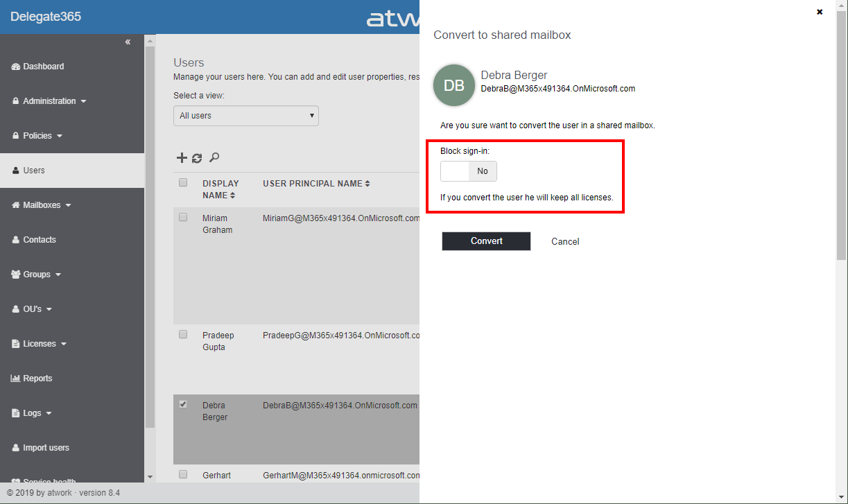Close the Convert to shared mailbox panel
Image resolution: width=848 pixels, height=504 pixels.
[x=820, y=12]
